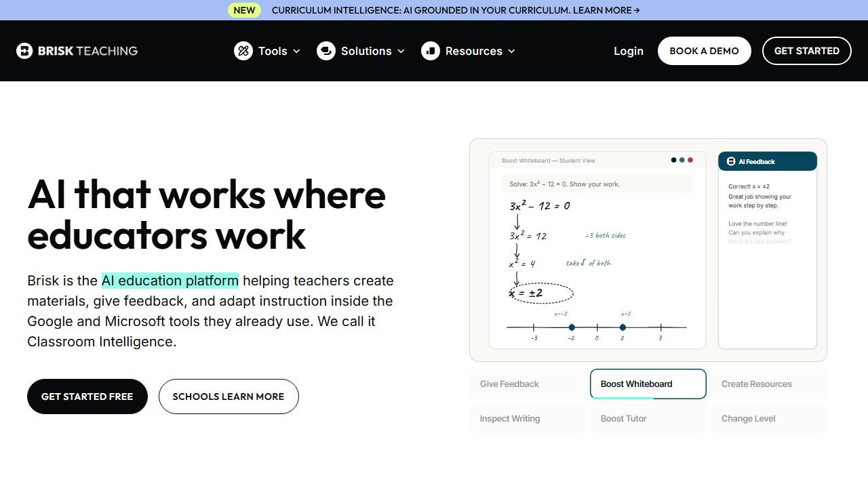Click the 'AI that works where educators work' heading

pos(207,214)
